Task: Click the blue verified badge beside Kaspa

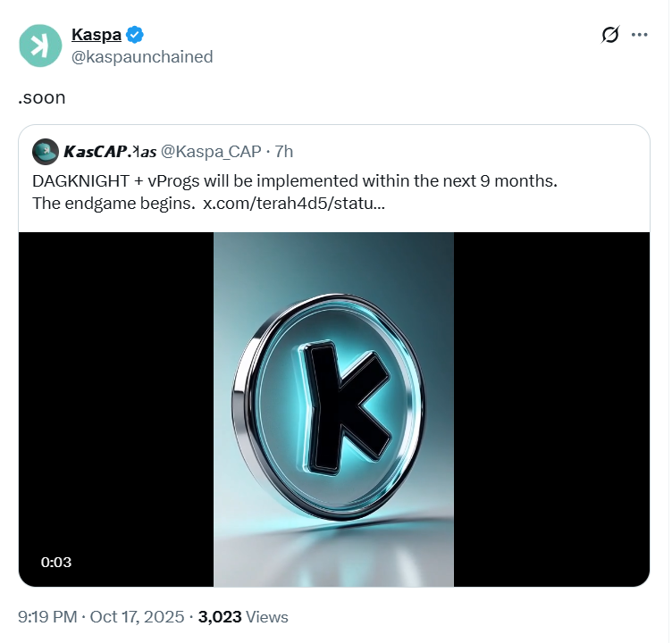Action: (136, 35)
